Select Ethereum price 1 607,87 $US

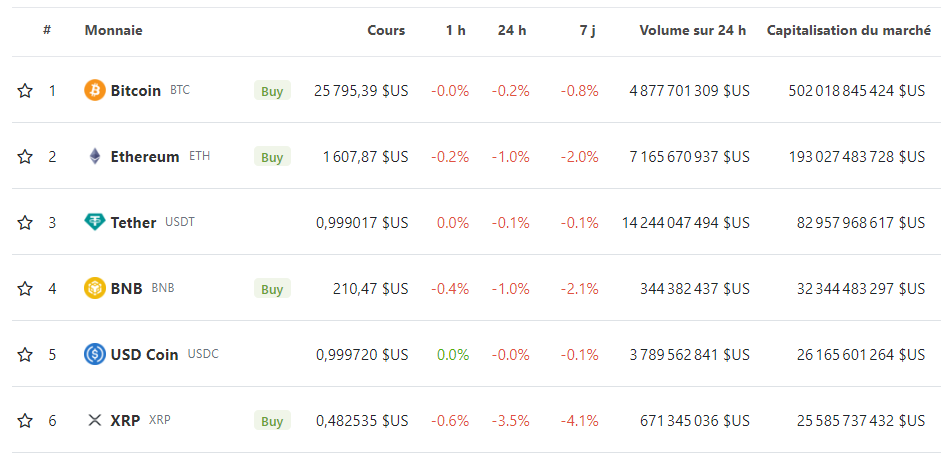[365, 157]
